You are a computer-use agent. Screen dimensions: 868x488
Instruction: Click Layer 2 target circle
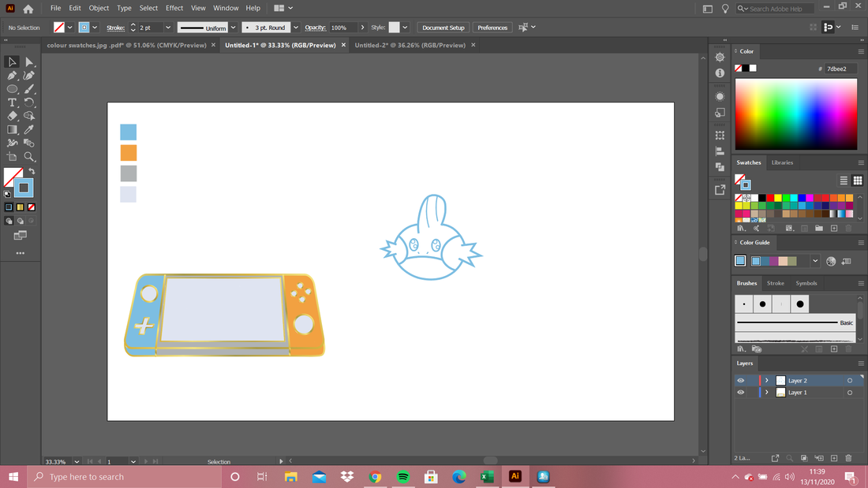pyautogui.click(x=850, y=381)
